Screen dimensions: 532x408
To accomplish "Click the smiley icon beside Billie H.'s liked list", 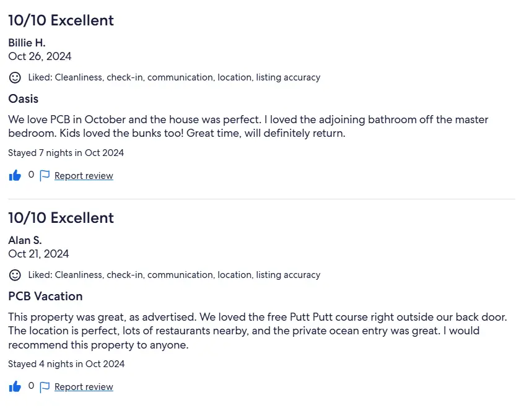I will click(x=15, y=77).
